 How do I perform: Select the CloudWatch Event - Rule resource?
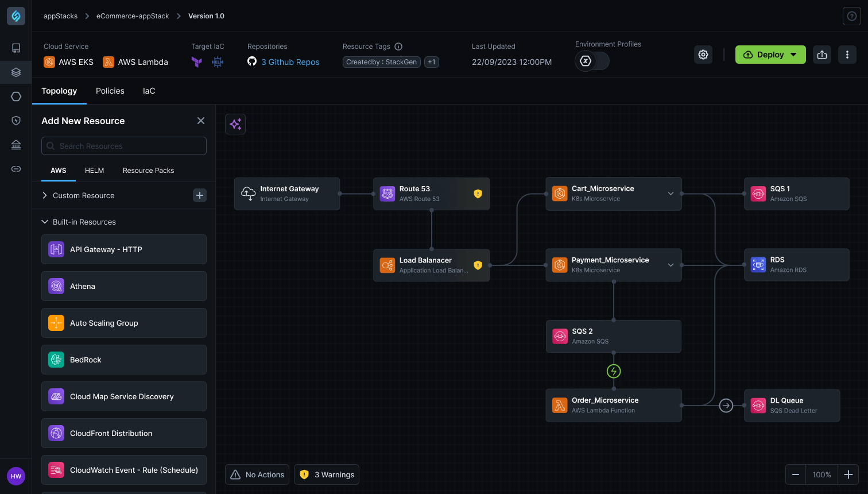(x=124, y=470)
